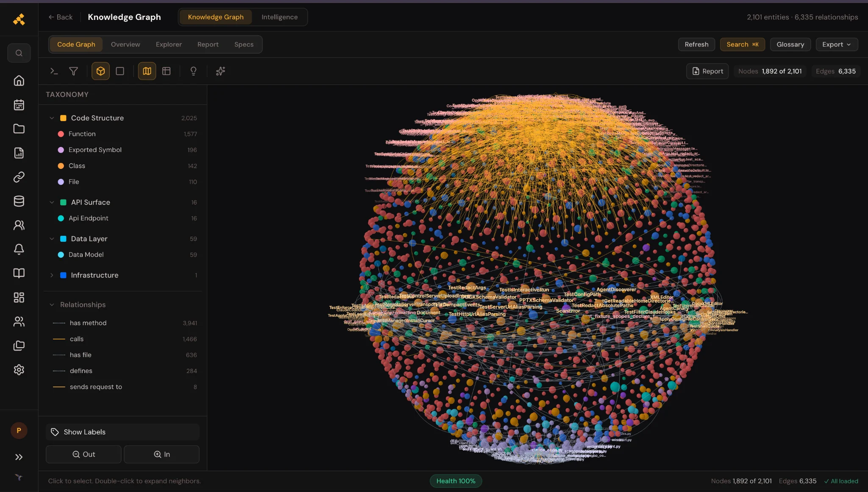Toggle the map taxonomy panel icon
The width and height of the screenshot is (868, 492).
click(147, 71)
